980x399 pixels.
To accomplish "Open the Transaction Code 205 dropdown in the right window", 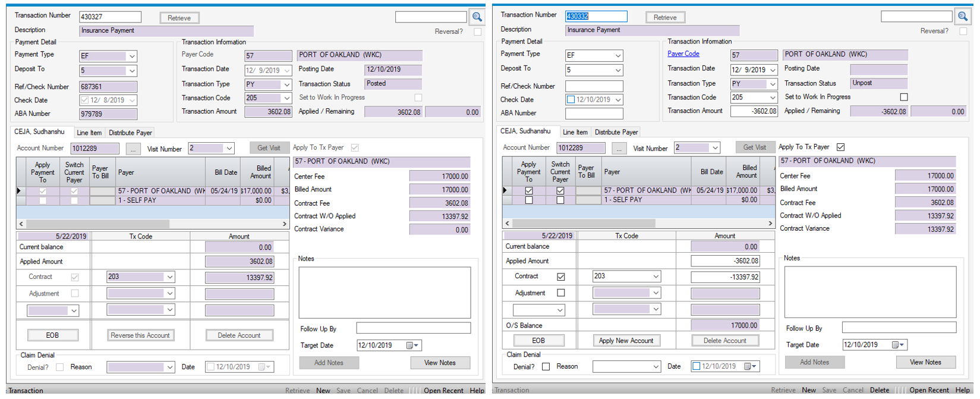I will (x=772, y=98).
